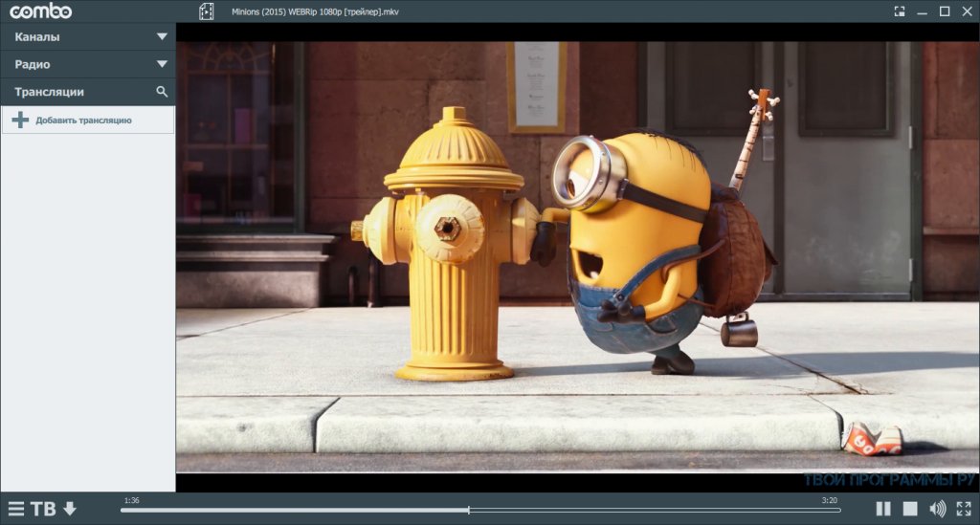Click the total duration 3:20 label
The image size is (980, 525).
point(830,500)
